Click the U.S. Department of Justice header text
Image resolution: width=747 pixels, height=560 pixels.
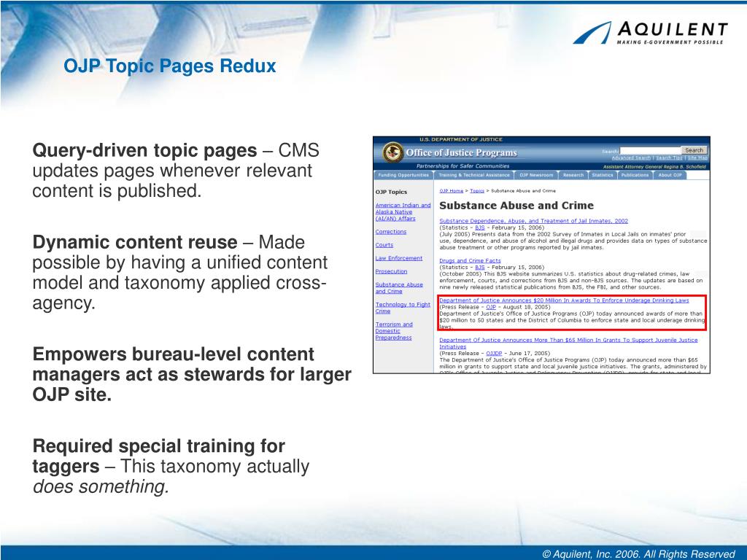(461, 139)
